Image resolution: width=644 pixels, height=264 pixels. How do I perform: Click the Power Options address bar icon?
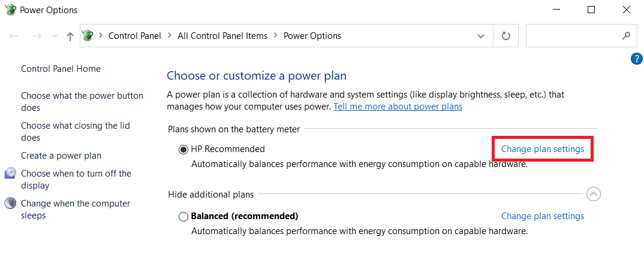pos(88,36)
